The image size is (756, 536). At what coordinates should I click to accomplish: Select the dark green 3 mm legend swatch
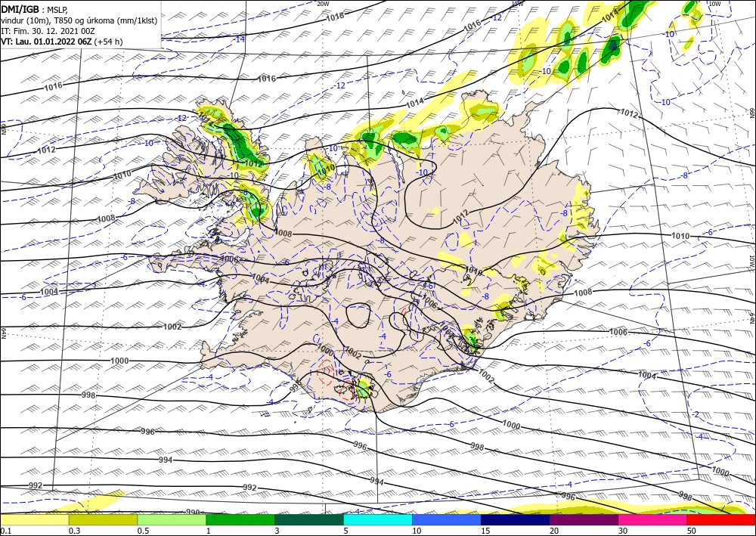[309, 520]
